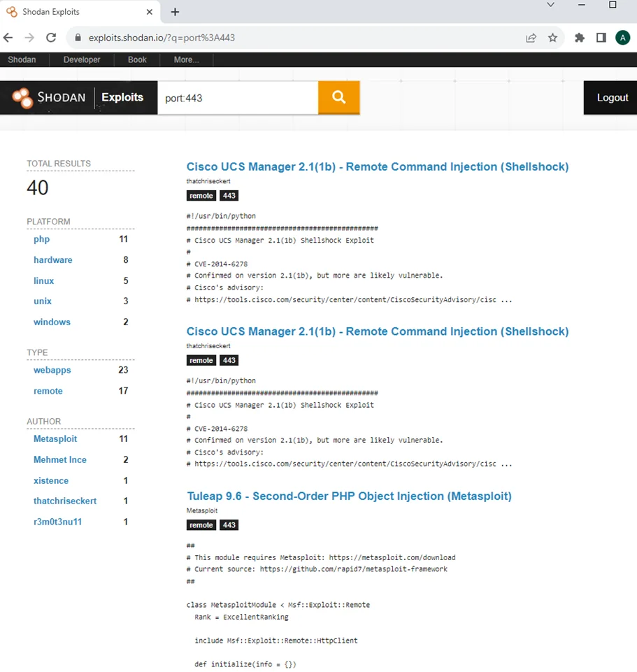637x672 pixels.
Task: Open a new browser tab
Action: [x=174, y=12]
